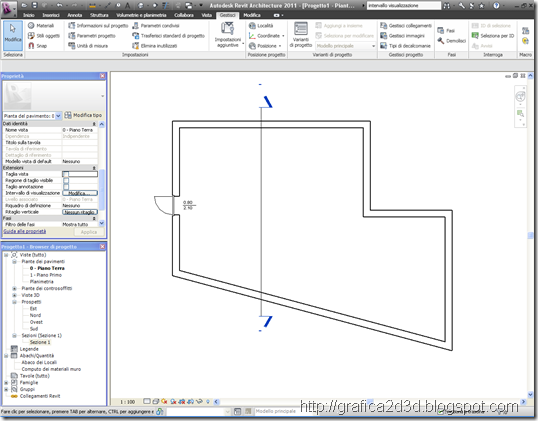Screen dimensions: 538x421
Task: Click the Revit application menu button
Action: pyautogui.click(x=8, y=9)
